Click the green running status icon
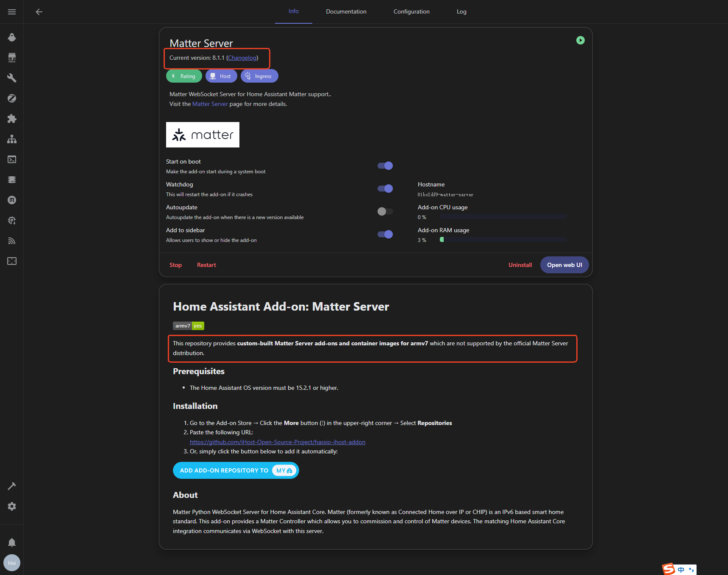The height and width of the screenshot is (575, 728). pos(581,40)
